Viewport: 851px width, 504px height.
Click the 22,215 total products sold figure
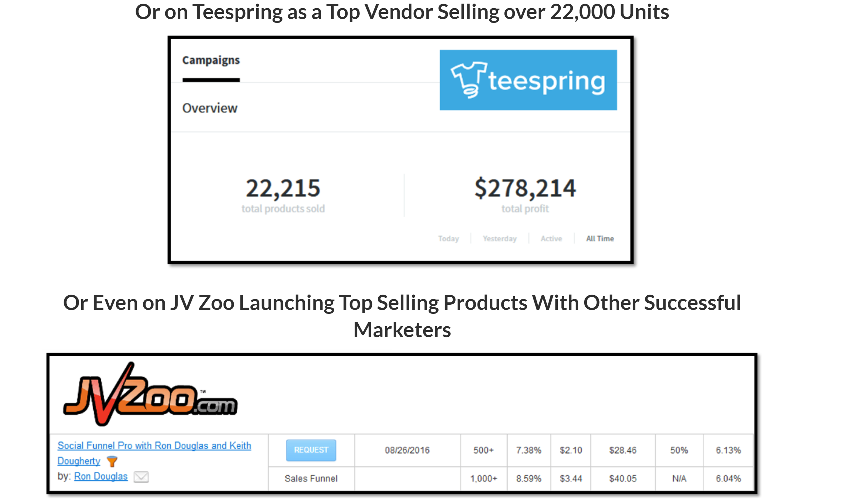pyautogui.click(x=283, y=189)
